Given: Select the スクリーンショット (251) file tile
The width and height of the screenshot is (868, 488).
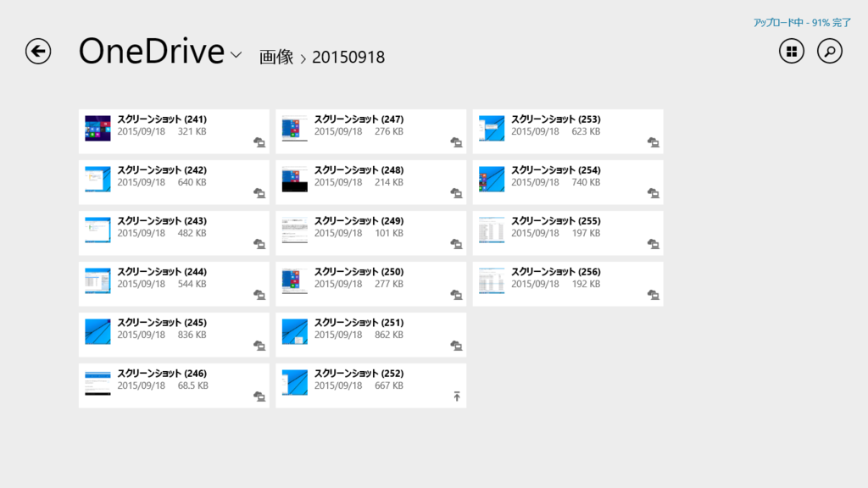Looking at the screenshot, I should coord(370,334).
